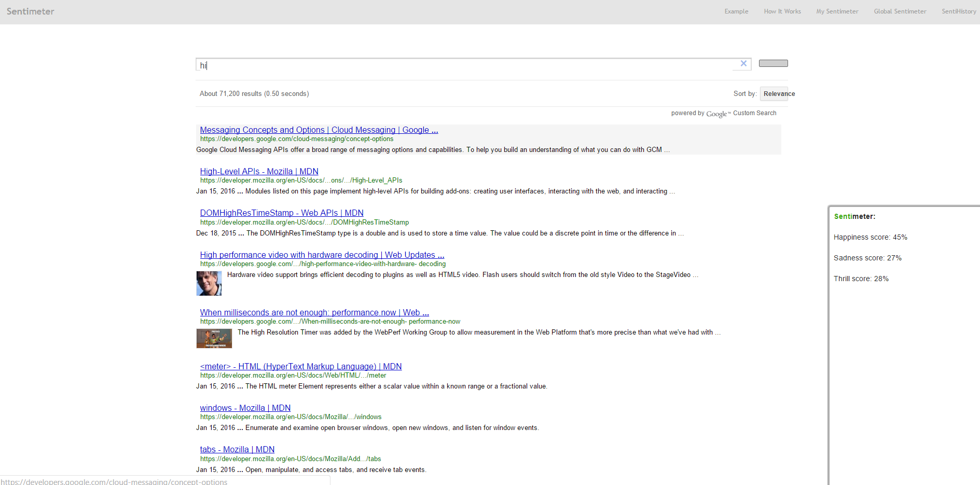980x485 pixels.
Task: Open 'High-Level APIs - Mozilla | MDN' result
Action: pyautogui.click(x=259, y=171)
